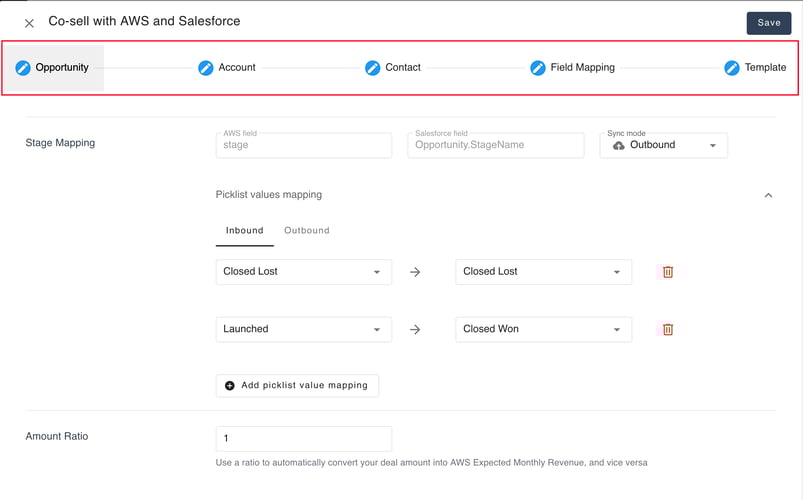Collapse the Picklist values mapping section
This screenshot has width=803, height=500.
point(768,195)
